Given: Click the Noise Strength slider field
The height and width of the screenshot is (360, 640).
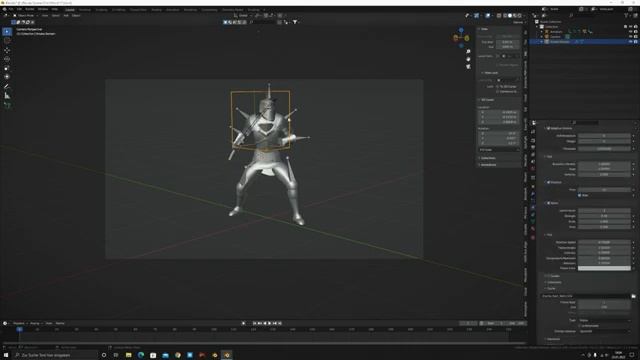Looking at the screenshot, I should [604, 216].
